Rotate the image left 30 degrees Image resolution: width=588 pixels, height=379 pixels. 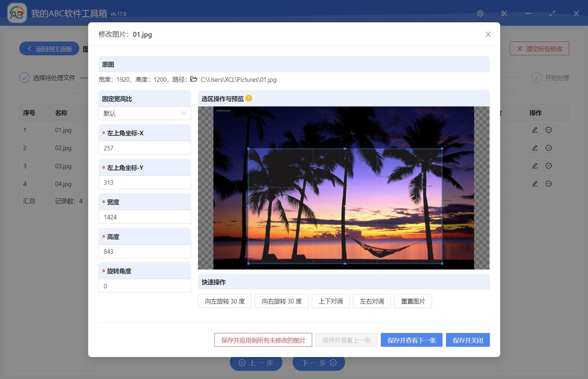(224, 301)
